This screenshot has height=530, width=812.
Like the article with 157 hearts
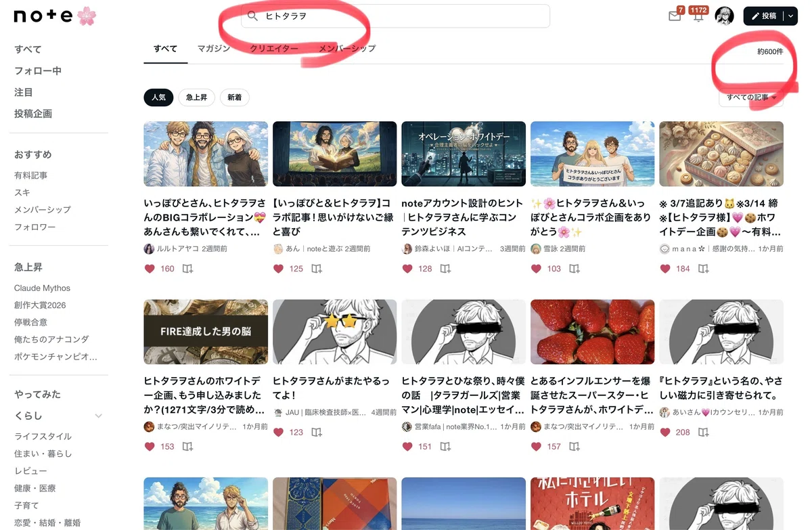(x=536, y=447)
